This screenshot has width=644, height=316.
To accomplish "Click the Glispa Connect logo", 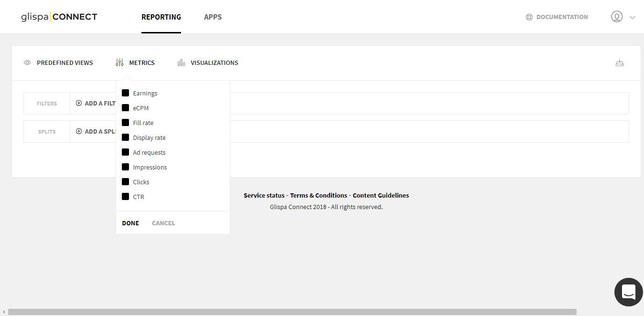I will (x=59, y=17).
